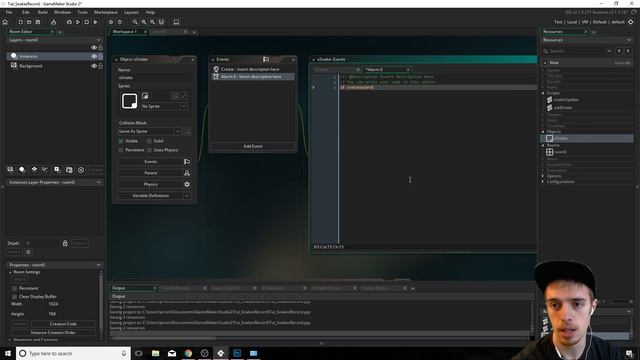640x360 pixels.
Task: Select the oSnake object in resource tree
Action: [560, 138]
